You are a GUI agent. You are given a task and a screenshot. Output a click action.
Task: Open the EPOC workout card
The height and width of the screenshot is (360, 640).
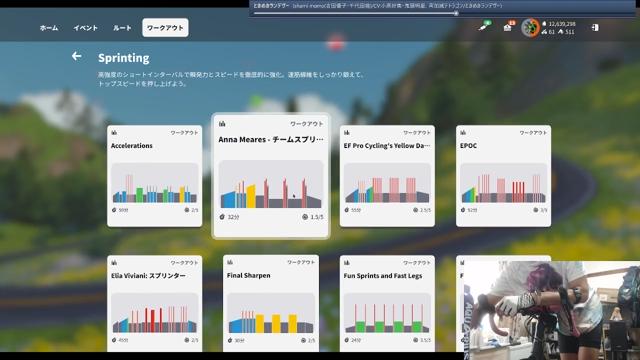point(503,176)
